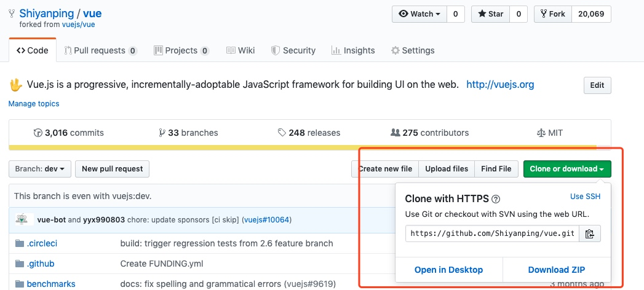The width and height of the screenshot is (644, 290).
Task: View the 275 contributors
Action: tap(429, 133)
